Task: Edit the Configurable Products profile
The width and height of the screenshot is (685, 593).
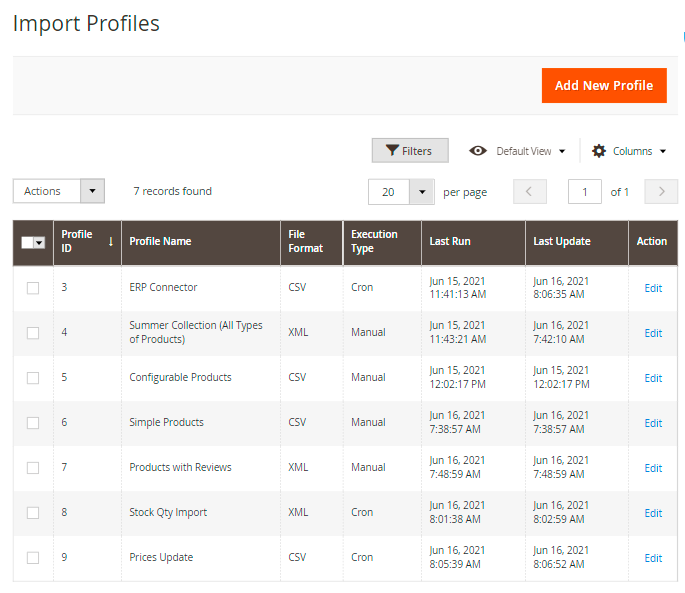Action: click(x=653, y=378)
